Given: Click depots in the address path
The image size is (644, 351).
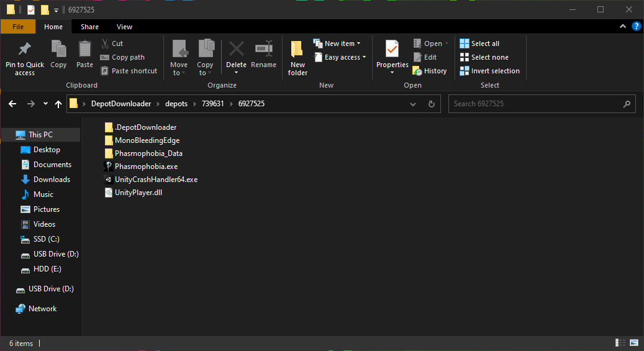Looking at the screenshot, I should click(x=176, y=104).
